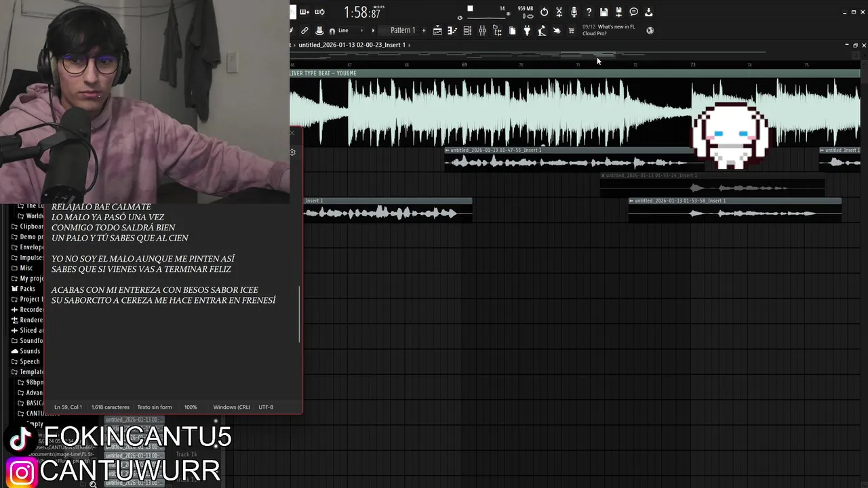
Task: Click the chain link icon in toolbar
Action: point(304,30)
